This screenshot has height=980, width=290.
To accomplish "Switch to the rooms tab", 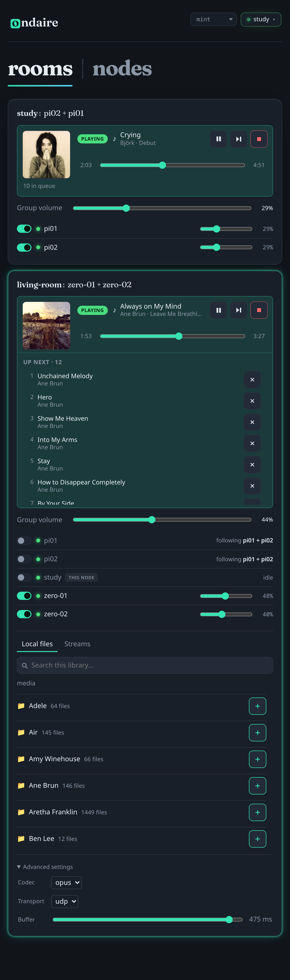I will [x=40, y=69].
